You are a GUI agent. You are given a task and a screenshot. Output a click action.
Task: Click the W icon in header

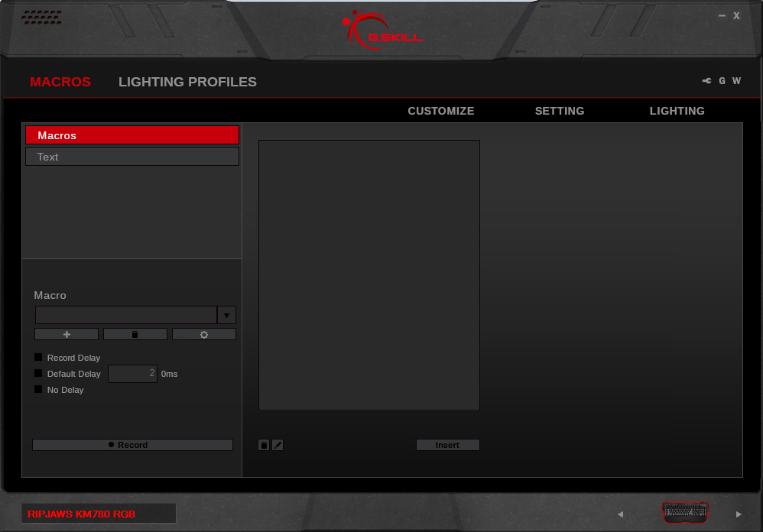tap(737, 81)
